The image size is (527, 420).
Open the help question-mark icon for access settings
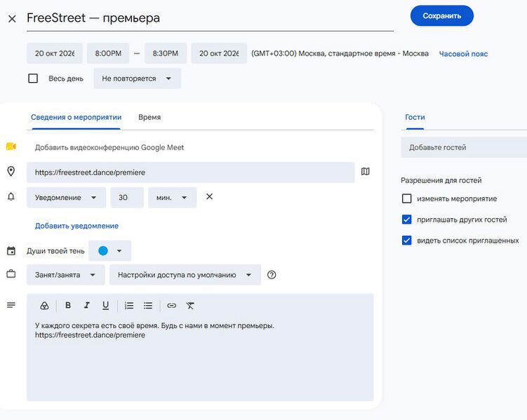pos(272,275)
